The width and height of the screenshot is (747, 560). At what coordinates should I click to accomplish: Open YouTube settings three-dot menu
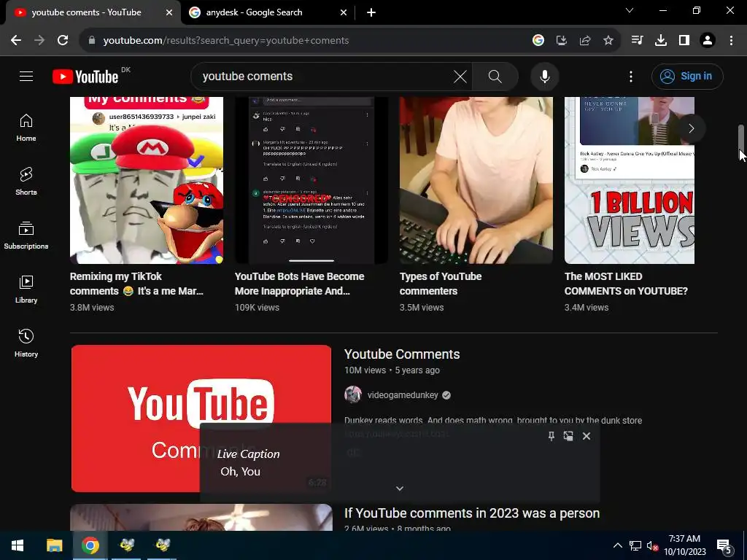631,76
